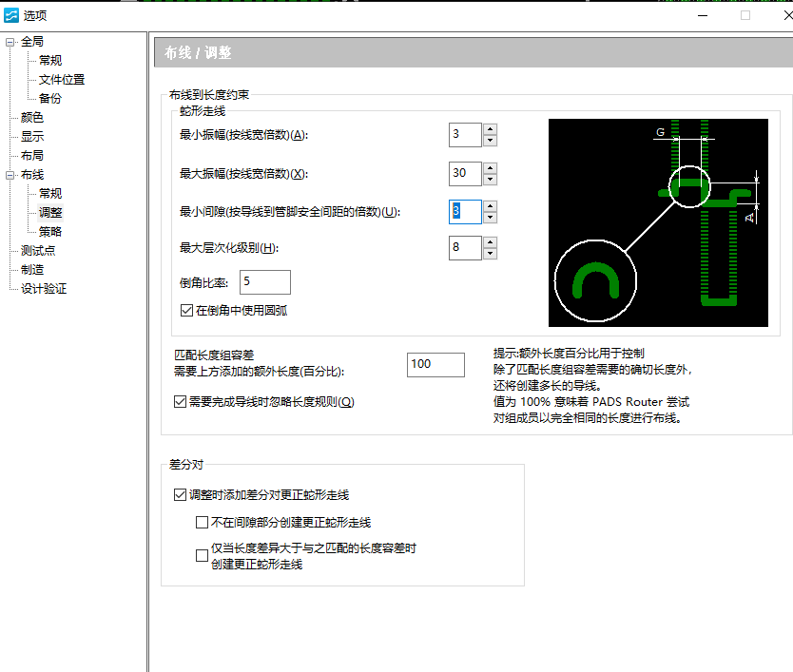Image resolution: width=793 pixels, height=672 pixels.
Task: Open the 设计验证 settings page
Action: tap(44, 289)
